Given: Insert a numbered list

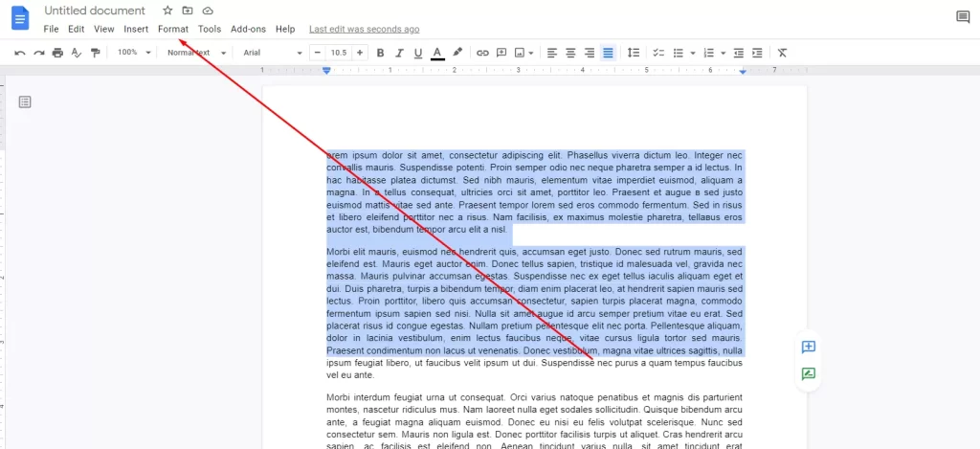Looking at the screenshot, I should [x=709, y=54].
